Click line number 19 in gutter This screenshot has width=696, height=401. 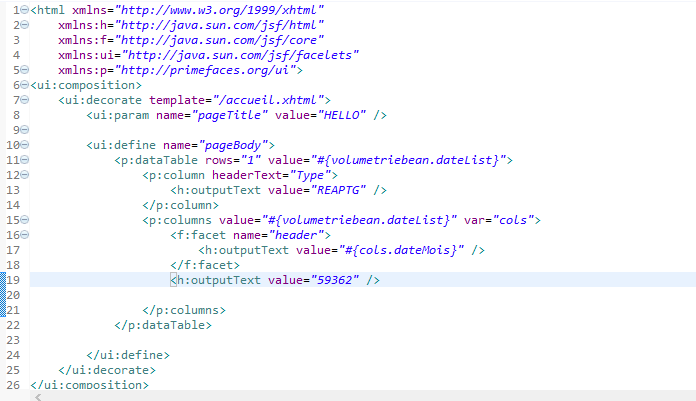point(13,280)
